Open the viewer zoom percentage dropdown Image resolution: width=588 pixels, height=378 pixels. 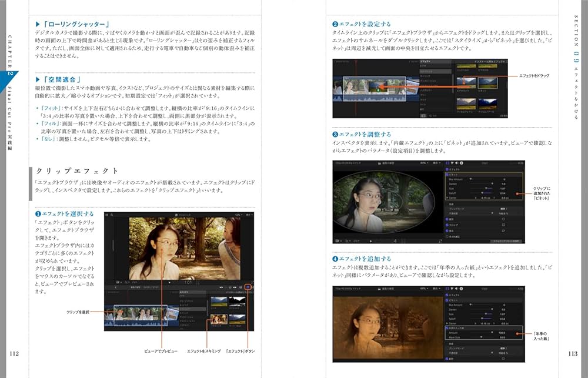pos(425,162)
